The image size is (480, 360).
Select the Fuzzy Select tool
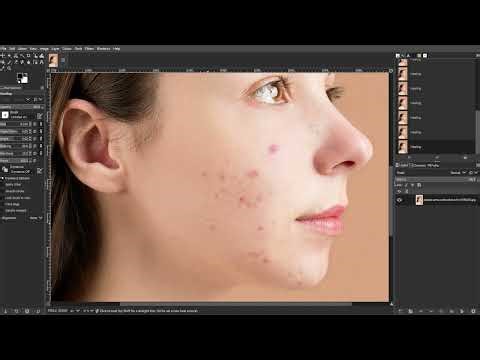pos(22,56)
